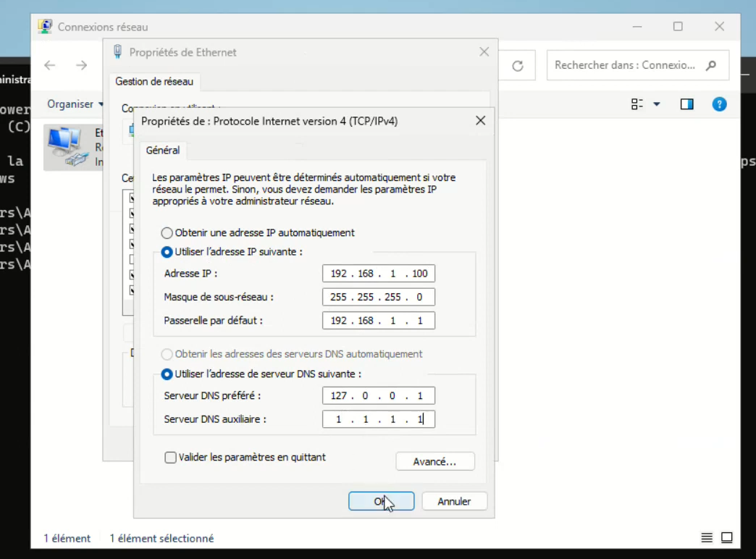Open the Gestion de réseau tab
This screenshot has width=756, height=559.
click(154, 82)
